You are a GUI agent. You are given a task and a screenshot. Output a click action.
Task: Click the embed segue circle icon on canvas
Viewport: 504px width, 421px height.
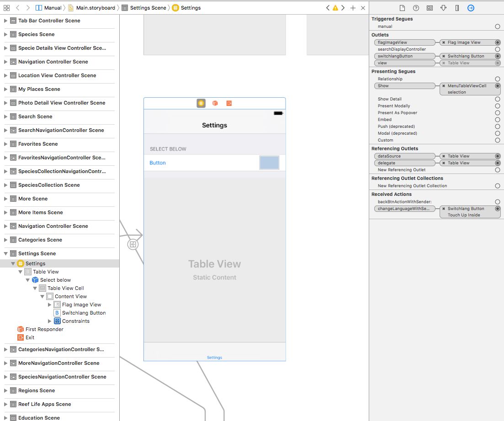click(133, 244)
